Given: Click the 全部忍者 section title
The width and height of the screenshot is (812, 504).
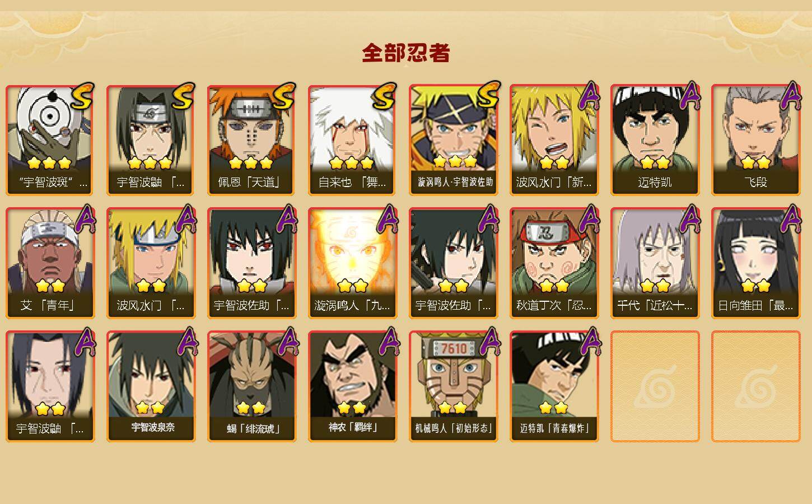Looking at the screenshot, I should pos(406,53).
